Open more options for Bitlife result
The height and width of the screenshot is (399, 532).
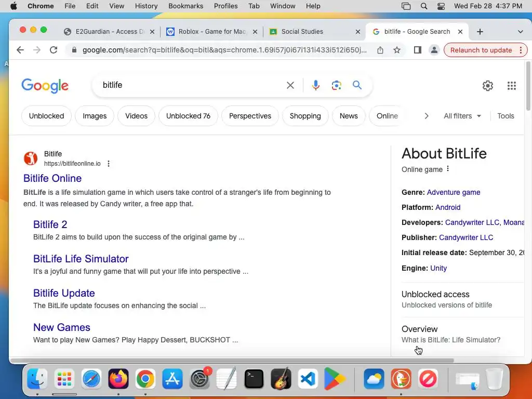pyautogui.click(x=109, y=164)
